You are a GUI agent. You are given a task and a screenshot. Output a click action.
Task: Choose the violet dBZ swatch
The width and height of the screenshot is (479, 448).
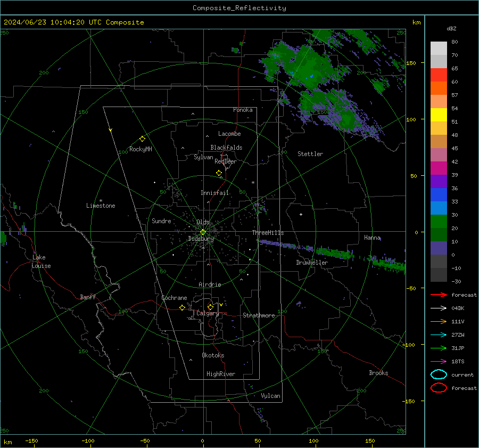pos(439,182)
